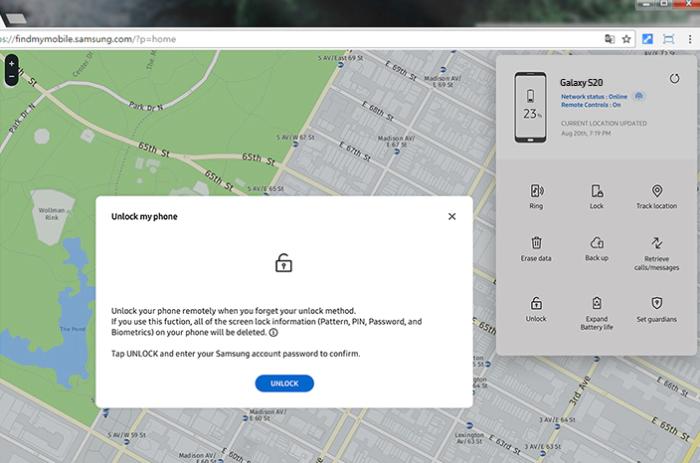Bookmark this page with star icon
The image size is (700, 463).
[626, 39]
